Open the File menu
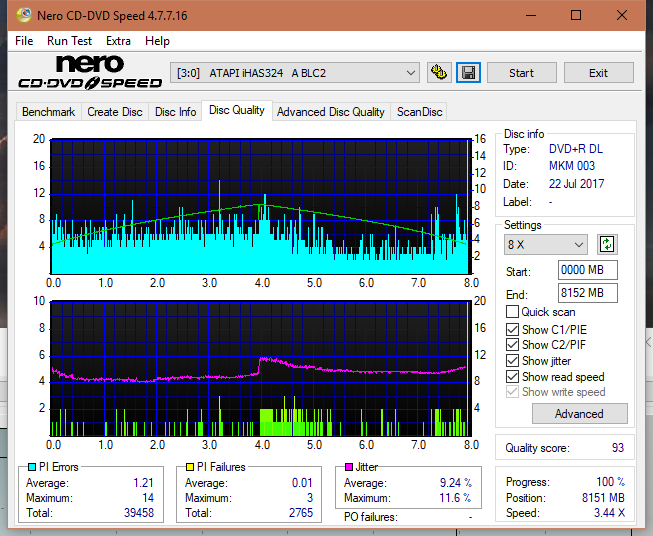The height and width of the screenshot is (536, 653). click(x=24, y=41)
